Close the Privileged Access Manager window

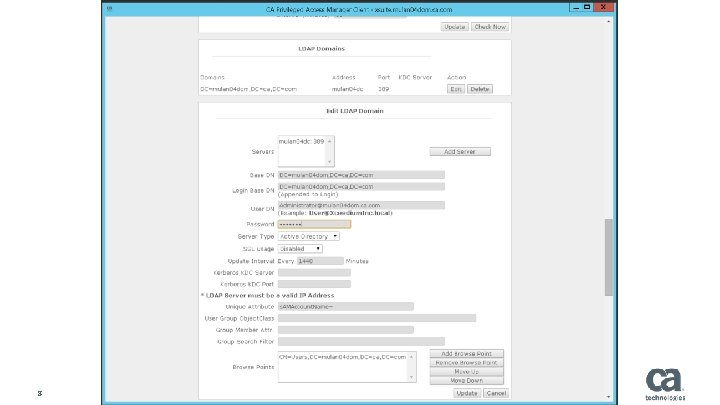pyautogui.click(x=603, y=7)
